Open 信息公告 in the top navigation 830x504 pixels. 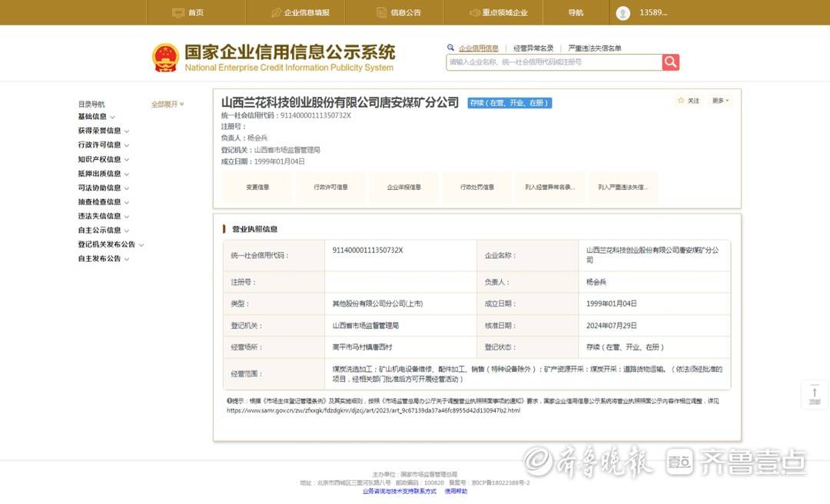[x=399, y=13]
